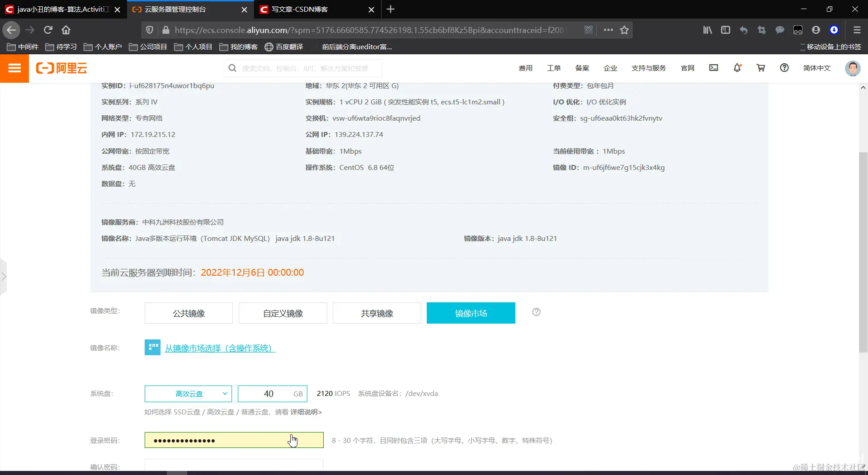The image size is (868, 475).
Task: Focus the Aliyun console search box
Action: point(303,68)
